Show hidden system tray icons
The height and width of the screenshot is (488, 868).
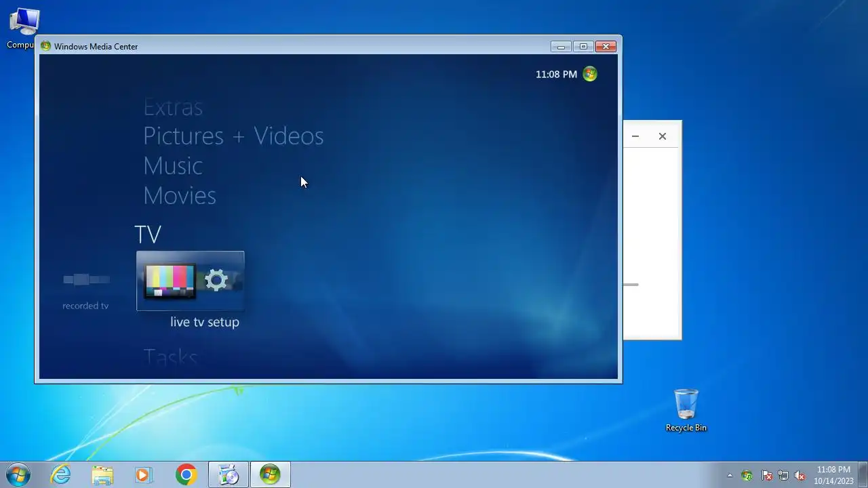pos(730,476)
